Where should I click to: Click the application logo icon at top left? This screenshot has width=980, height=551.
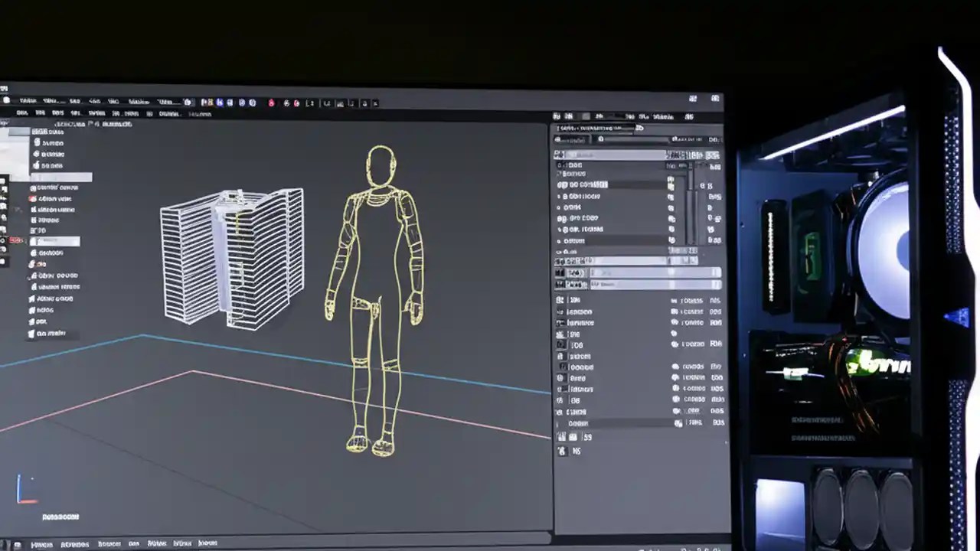pyautogui.click(x=6, y=101)
